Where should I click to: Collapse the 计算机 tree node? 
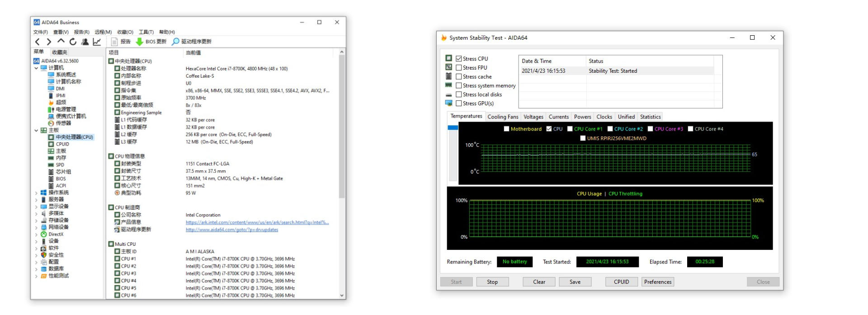click(36, 68)
